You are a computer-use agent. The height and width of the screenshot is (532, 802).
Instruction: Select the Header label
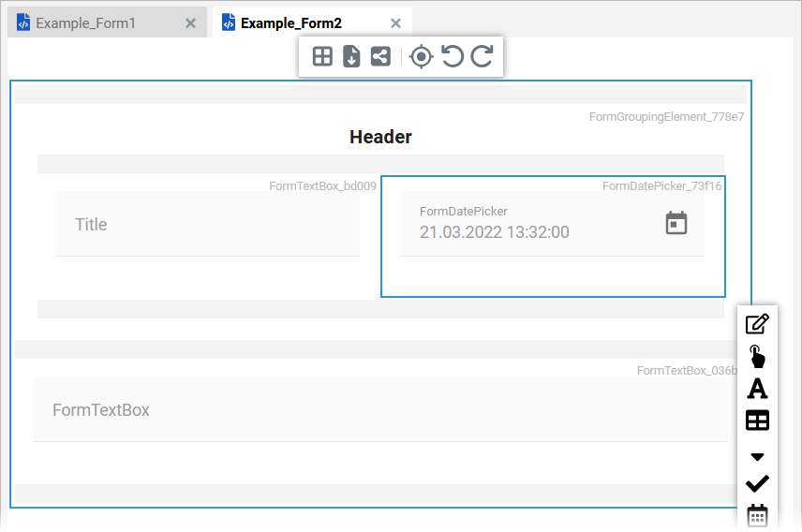coord(380,137)
